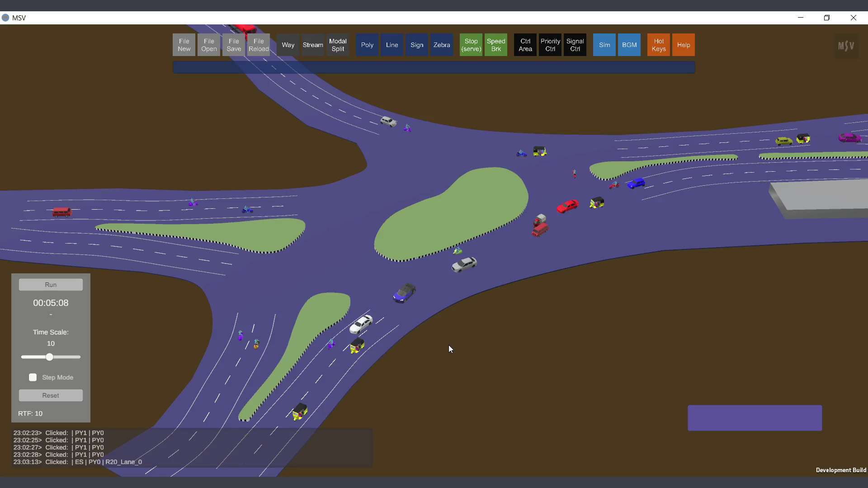
Task: Save using the File Save button
Action: point(234,45)
